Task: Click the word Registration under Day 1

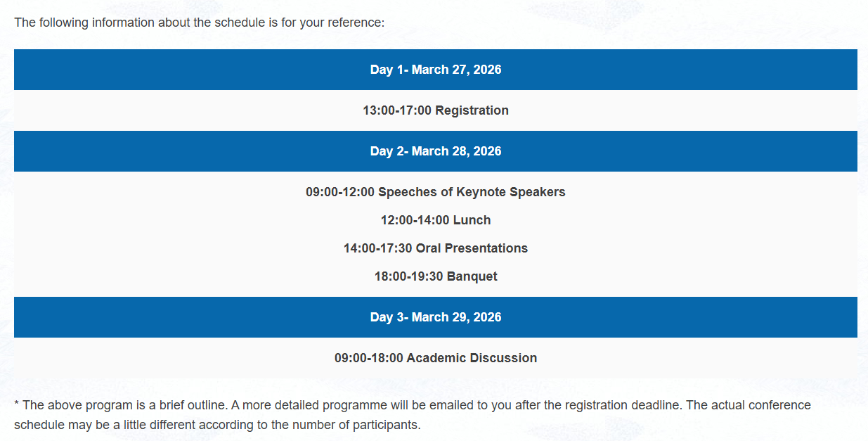Action: point(472,110)
